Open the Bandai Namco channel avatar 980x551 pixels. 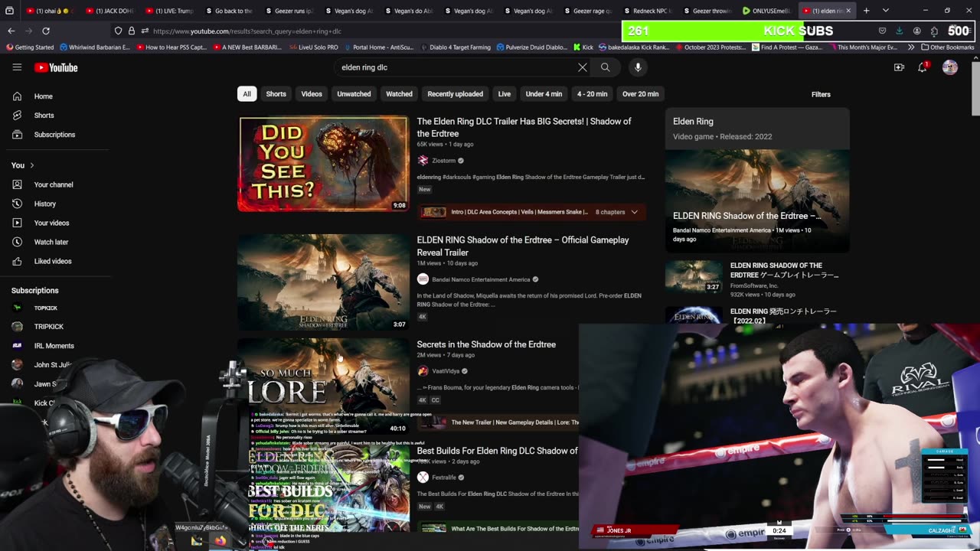[423, 279]
